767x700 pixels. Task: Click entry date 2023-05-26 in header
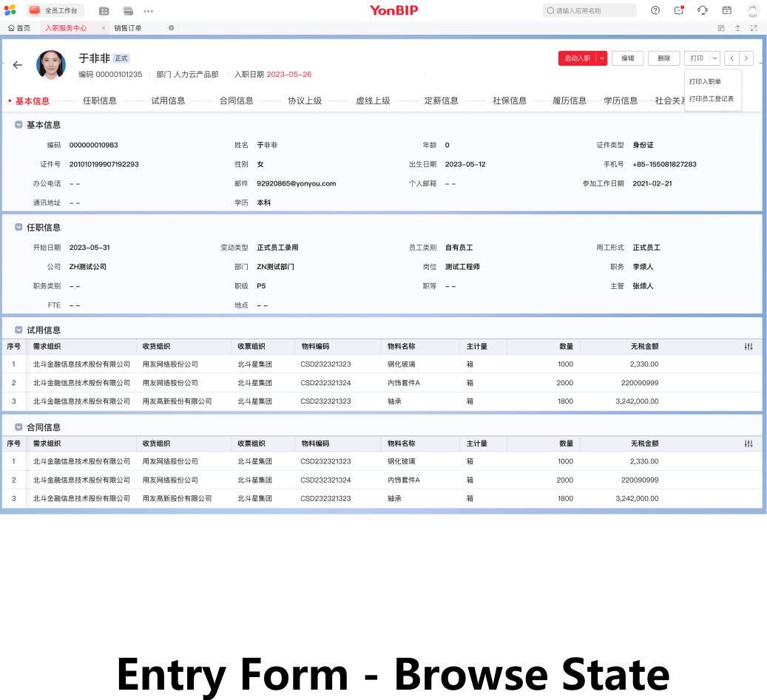coord(288,75)
